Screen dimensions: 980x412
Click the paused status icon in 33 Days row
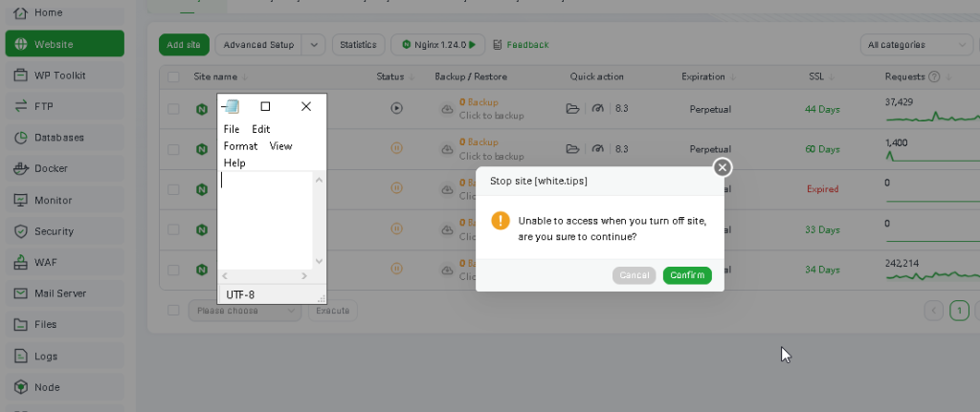[x=396, y=228]
